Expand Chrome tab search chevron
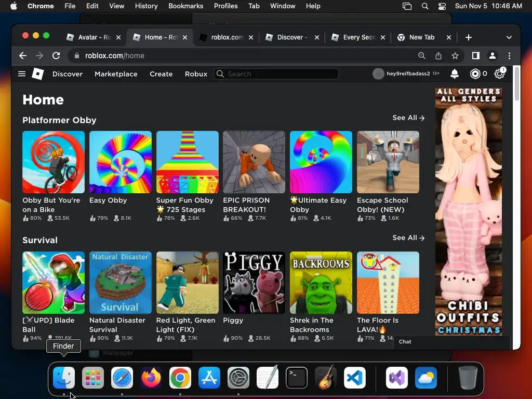The height and width of the screenshot is (399, 532). pyautogui.click(x=509, y=37)
